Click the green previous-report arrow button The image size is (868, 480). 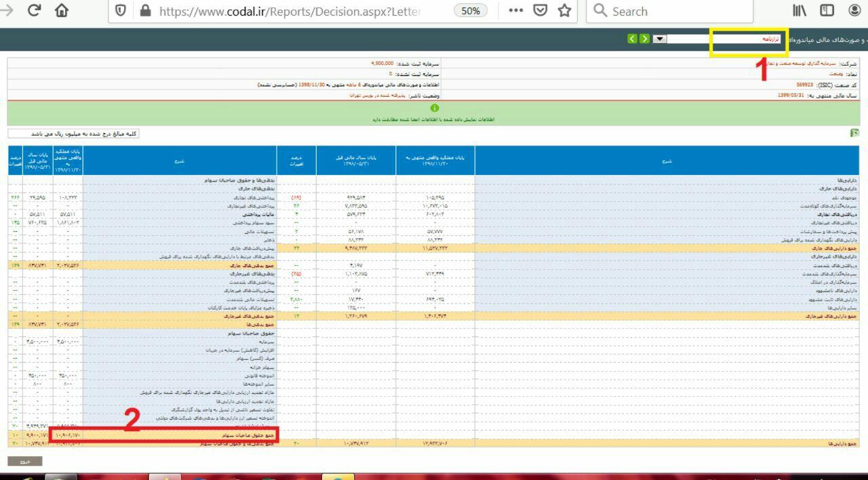coord(633,39)
